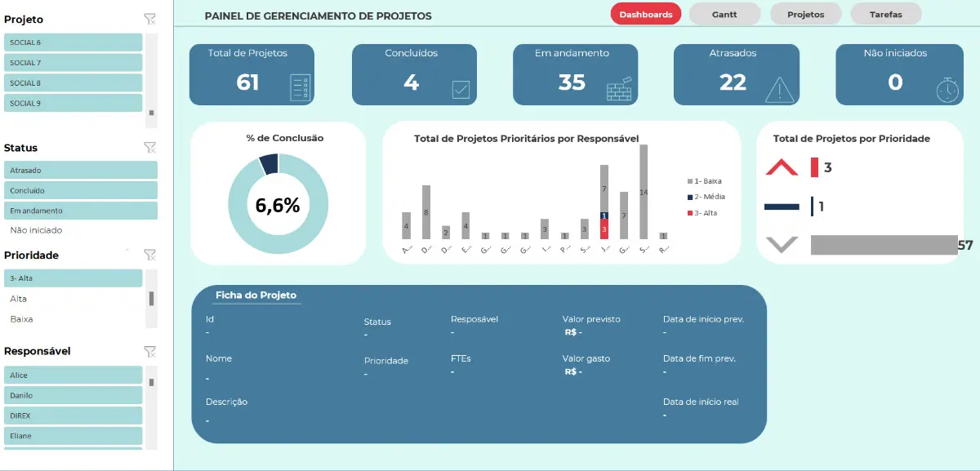Clear the Projeto slicer filter icon
The height and width of the screenshot is (471, 980).
(x=149, y=19)
